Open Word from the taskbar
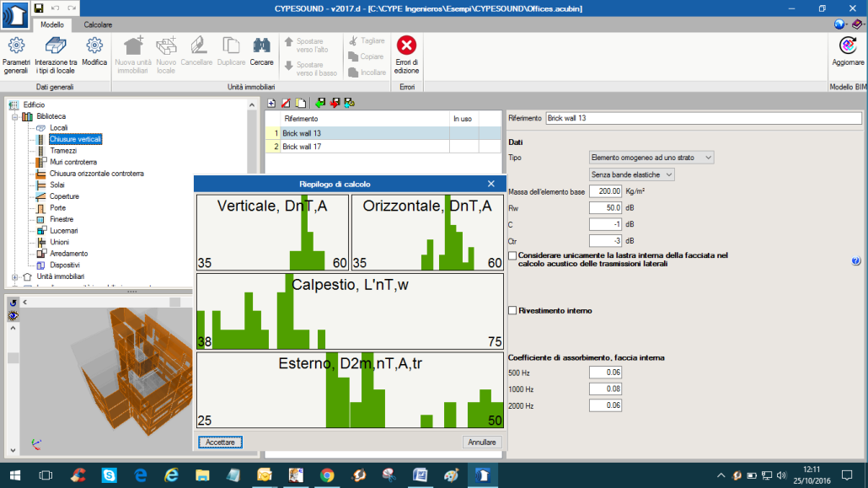 click(421, 475)
